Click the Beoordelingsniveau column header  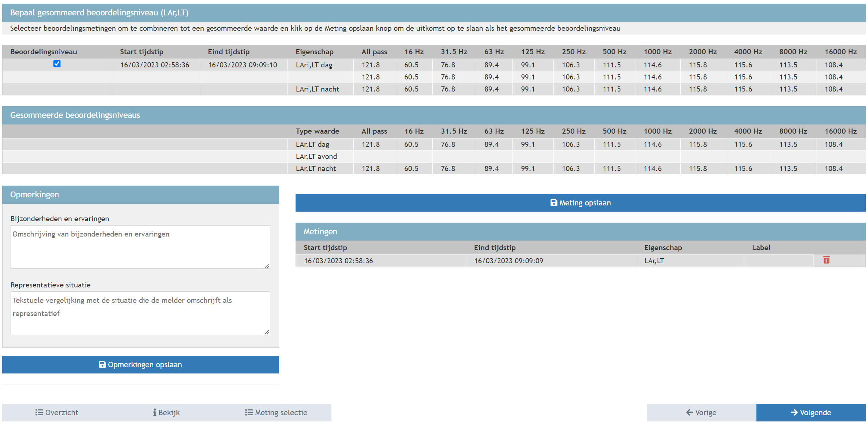[x=44, y=52]
